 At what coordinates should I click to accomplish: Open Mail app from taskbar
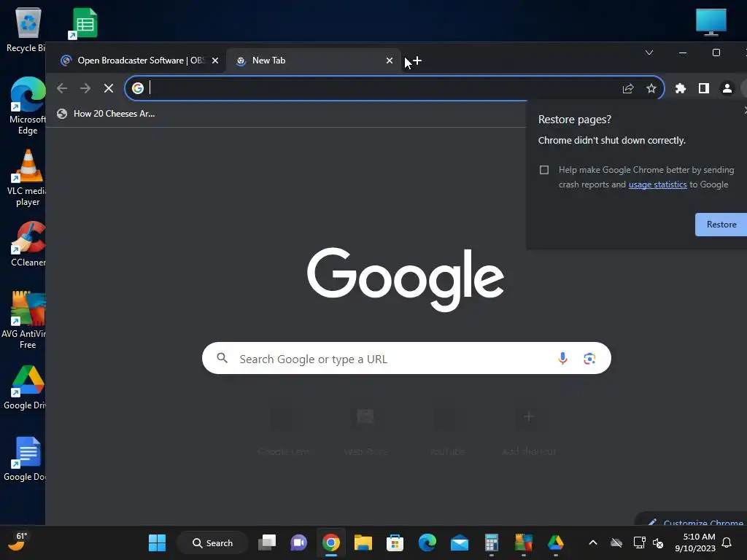pos(460,542)
